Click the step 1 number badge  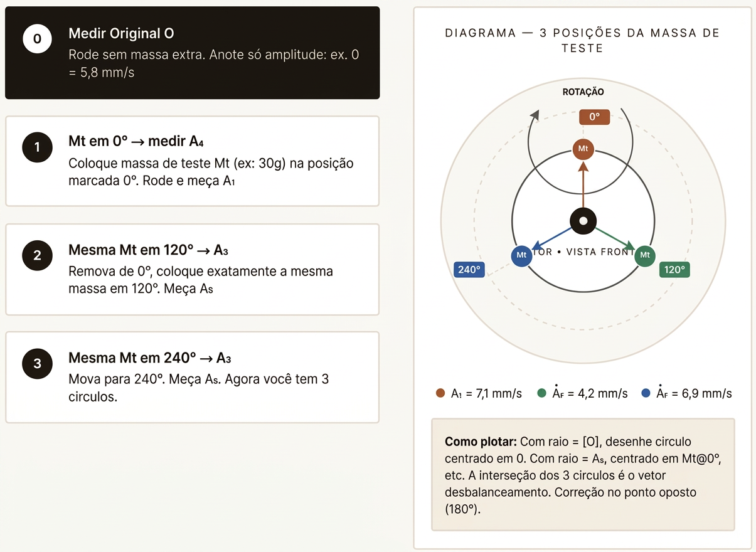pos(37,147)
